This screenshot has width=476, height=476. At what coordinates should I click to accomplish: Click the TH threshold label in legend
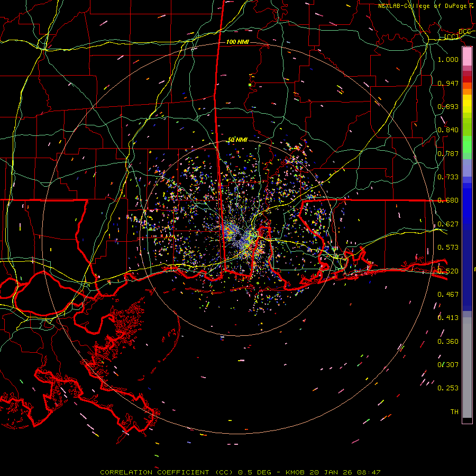pyautogui.click(x=454, y=412)
